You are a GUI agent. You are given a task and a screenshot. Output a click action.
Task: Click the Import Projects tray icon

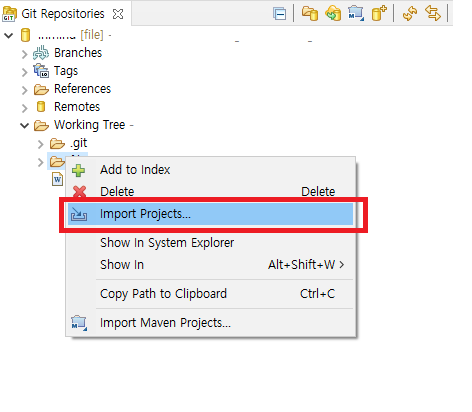click(x=79, y=214)
